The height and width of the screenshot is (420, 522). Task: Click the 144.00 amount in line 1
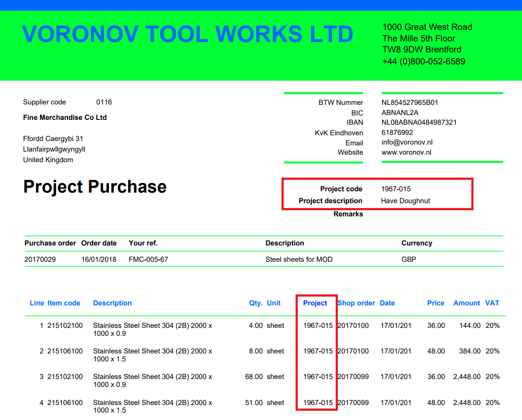click(470, 326)
